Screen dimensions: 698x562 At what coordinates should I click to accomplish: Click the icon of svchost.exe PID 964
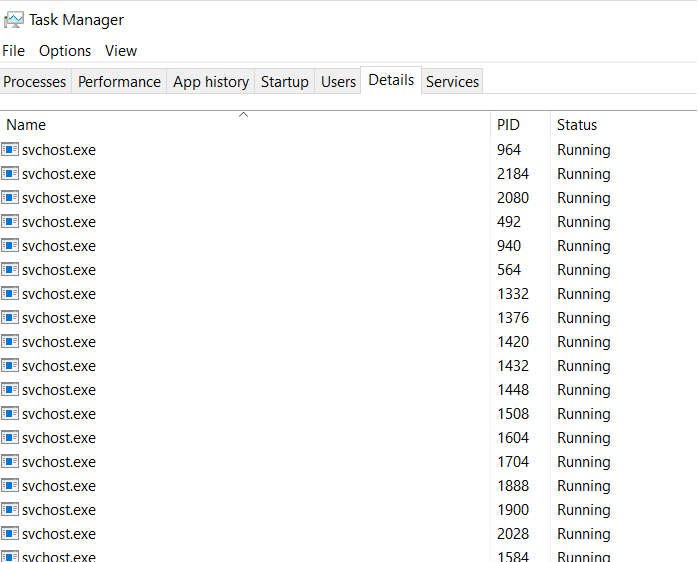click(10, 149)
